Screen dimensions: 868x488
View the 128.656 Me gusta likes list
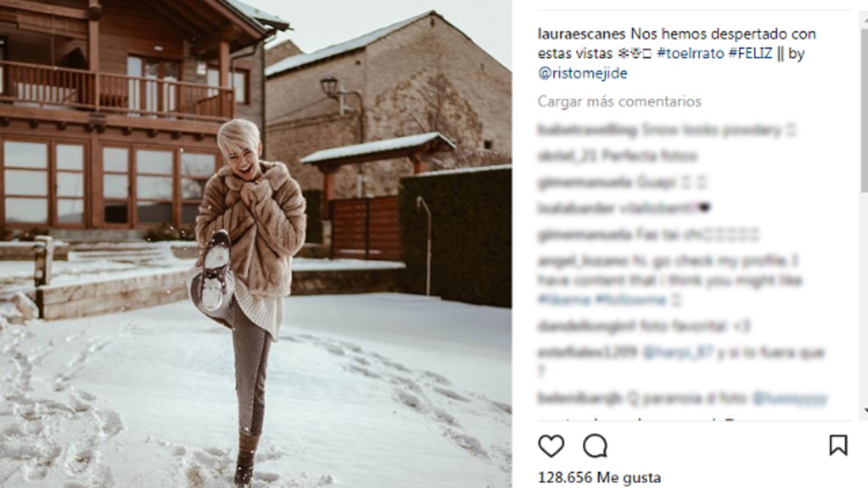click(599, 477)
